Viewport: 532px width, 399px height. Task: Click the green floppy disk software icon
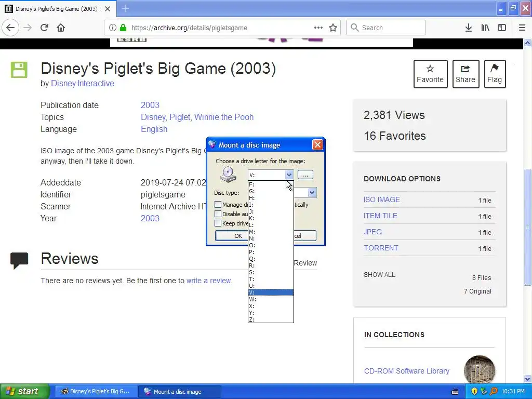click(x=19, y=70)
